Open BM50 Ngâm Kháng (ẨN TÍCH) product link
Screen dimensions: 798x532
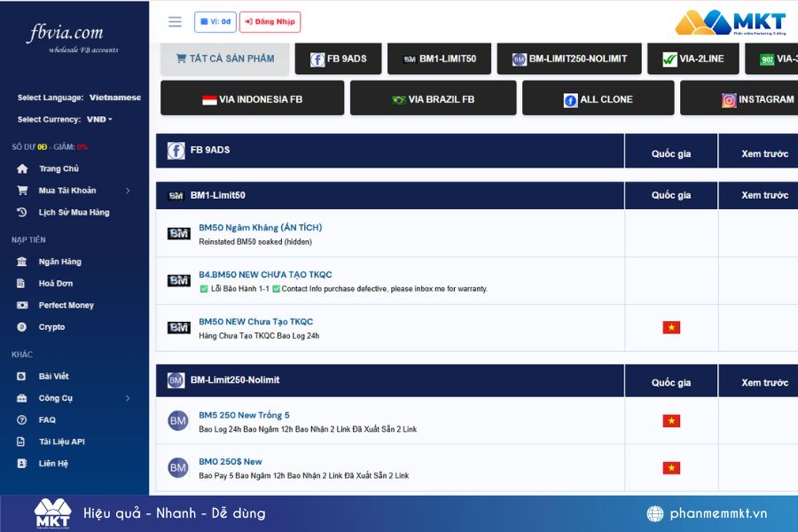[x=260, y=228]
